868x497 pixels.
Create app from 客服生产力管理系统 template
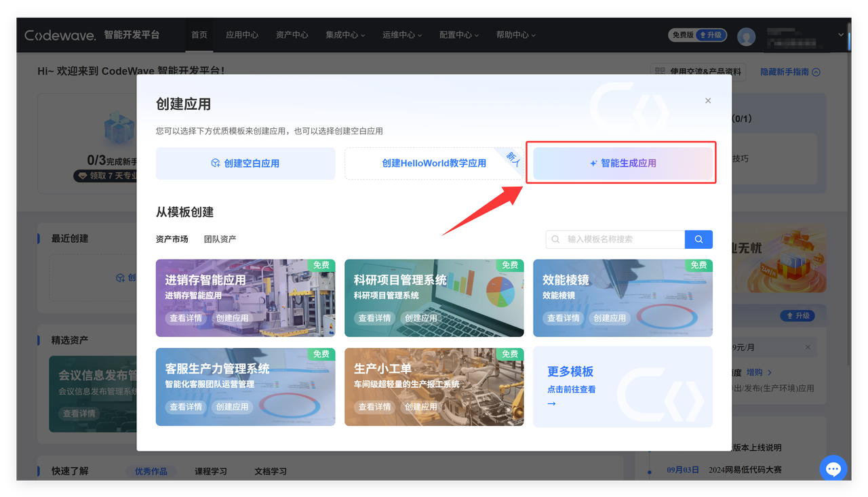pyautogui.click(x=233, y=407)
